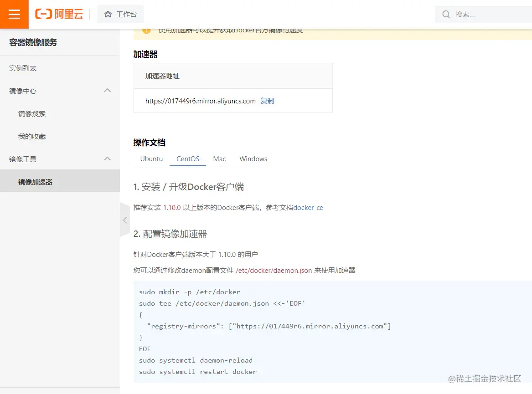532x394 pixels.
Task: Click the 1.10.0 version text
Action: [172, 208]
